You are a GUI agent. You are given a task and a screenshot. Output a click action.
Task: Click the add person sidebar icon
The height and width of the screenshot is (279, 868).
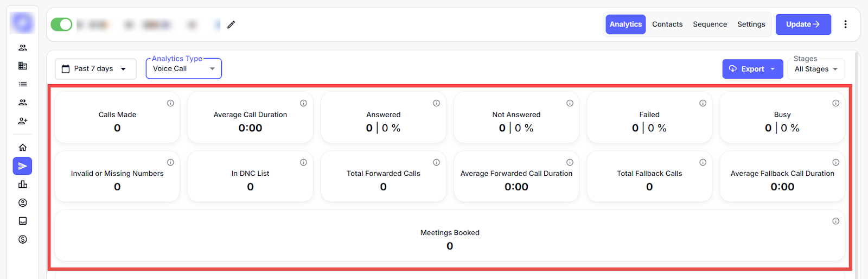(x=23, y=121)
